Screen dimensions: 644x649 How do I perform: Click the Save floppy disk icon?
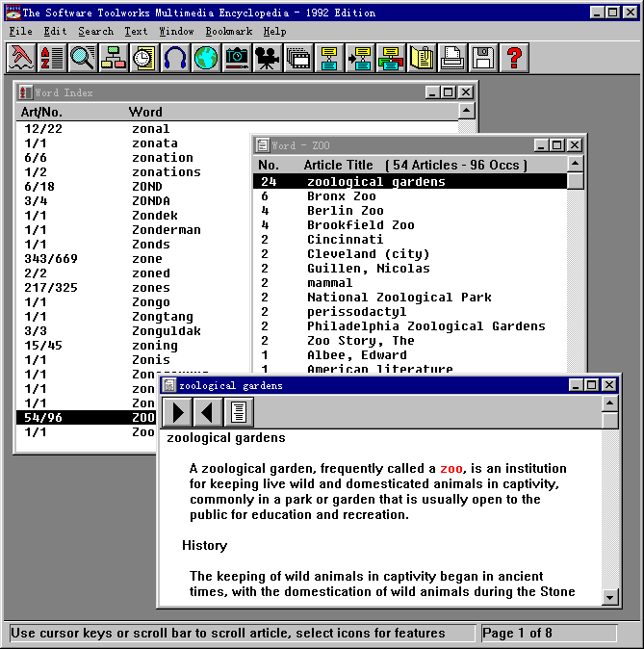pos(483,58)
